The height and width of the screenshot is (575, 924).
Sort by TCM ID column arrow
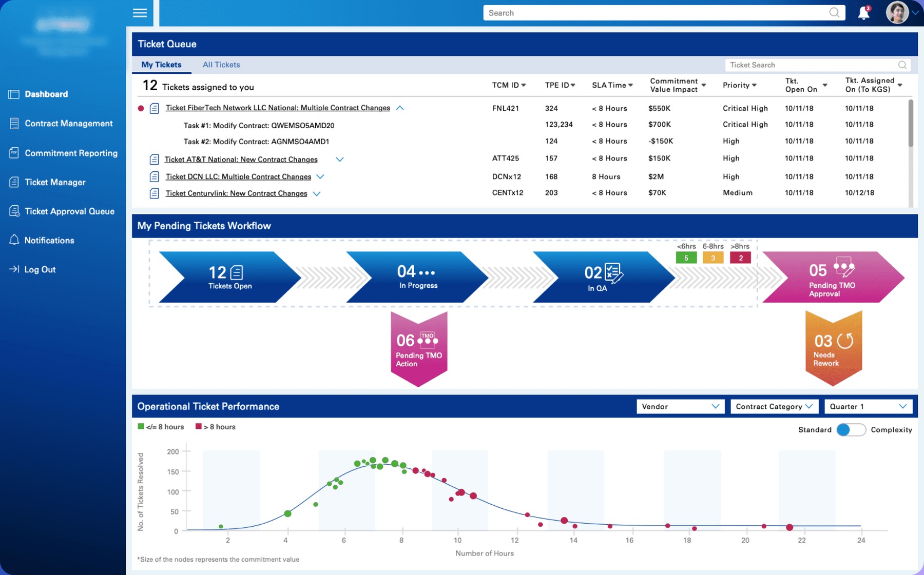[x=524, y=85]
